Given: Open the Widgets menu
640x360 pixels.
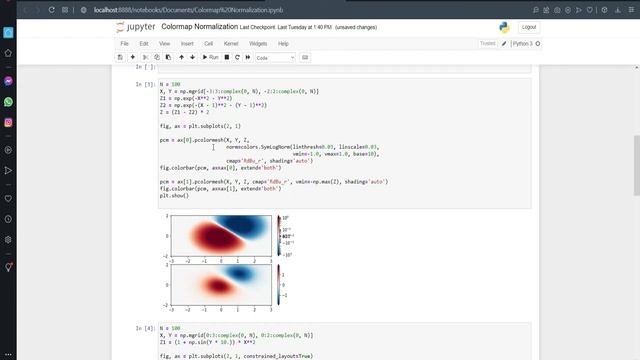Looking at the screenshot, I should 258,44.
